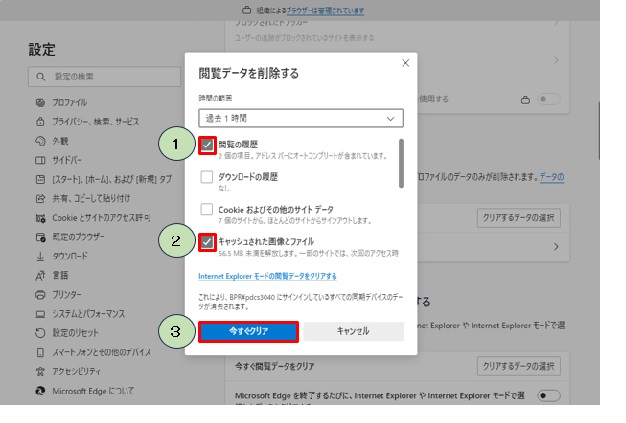This screenshot has width=626, height=423.
Task: Toggle the Internet Explorer mode clear-on-exit switch
Action: pos(549,395)
